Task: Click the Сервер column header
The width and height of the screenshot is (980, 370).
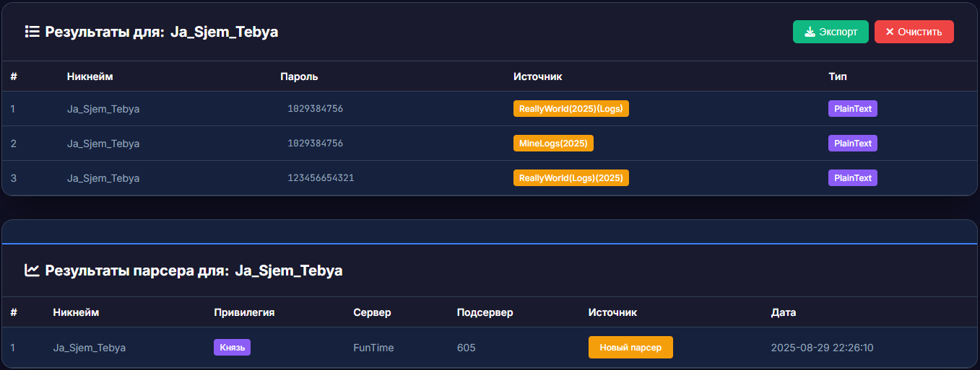Action: click(372, 313)
